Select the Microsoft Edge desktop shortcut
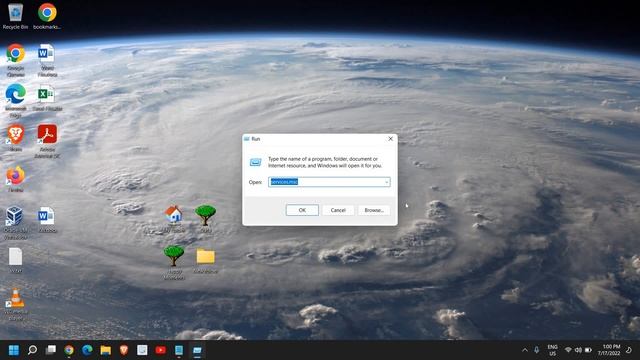This screenshot has width=640, height=360. (x=16, y=101)
